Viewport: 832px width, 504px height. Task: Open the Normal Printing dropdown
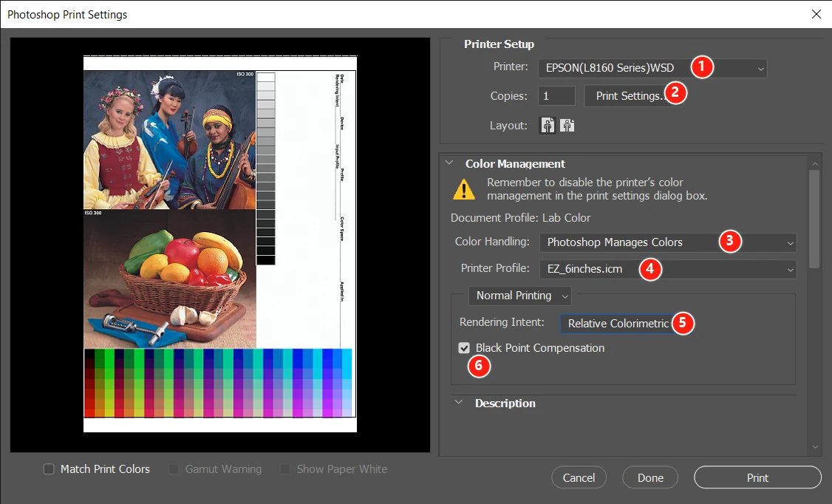click(x=519, y=296)
